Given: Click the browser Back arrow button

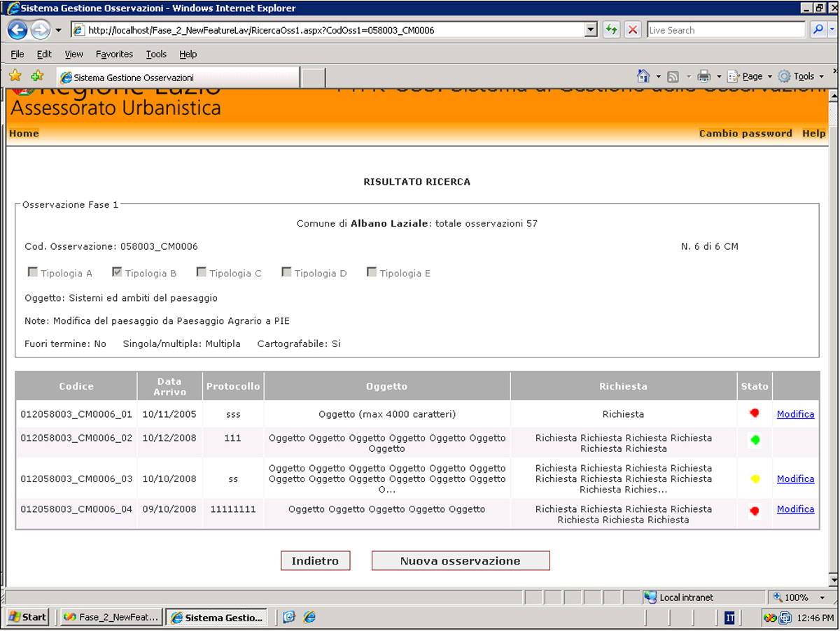Looking at the screenshot, I should (x=17, y=30).
